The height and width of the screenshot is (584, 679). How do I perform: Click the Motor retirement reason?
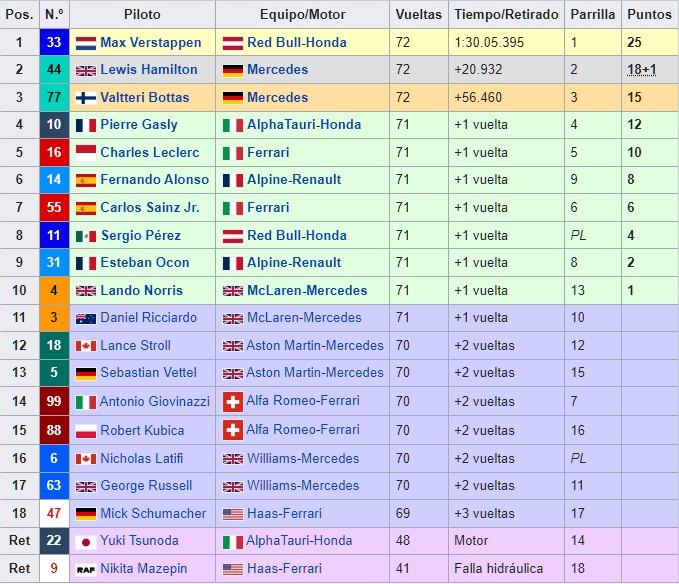point(471,540)
